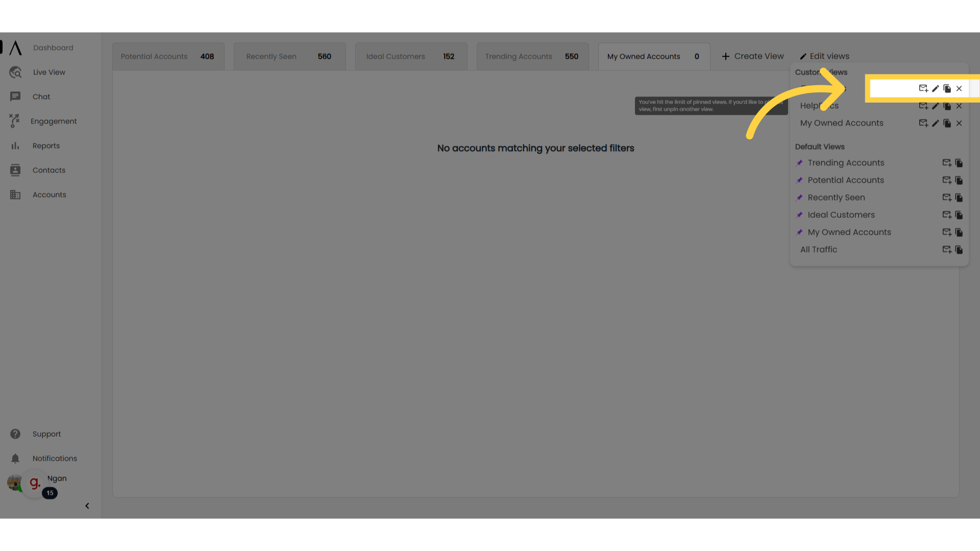980x551 pixels.
Task: Select All Traffic default view
Action: coord(819,249)
